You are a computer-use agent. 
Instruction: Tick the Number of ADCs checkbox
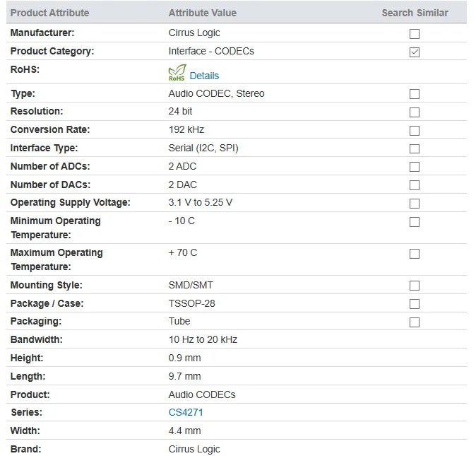(x=415, y=167)
